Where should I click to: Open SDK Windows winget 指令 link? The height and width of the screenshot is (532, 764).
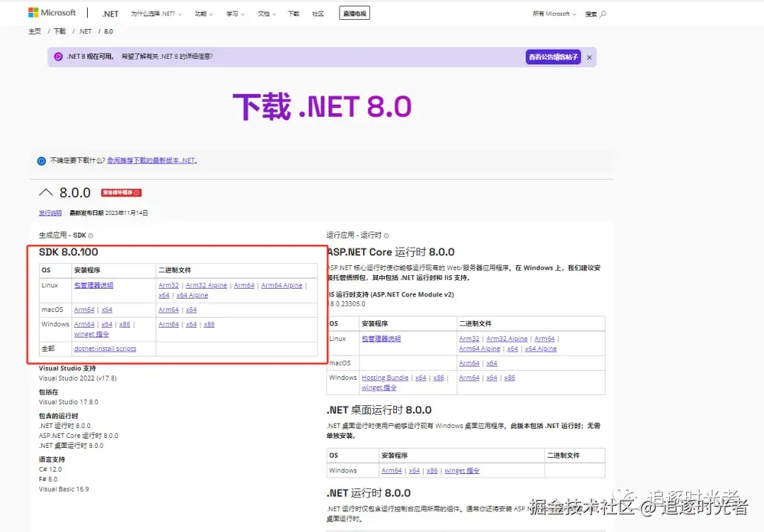(91, 334)
